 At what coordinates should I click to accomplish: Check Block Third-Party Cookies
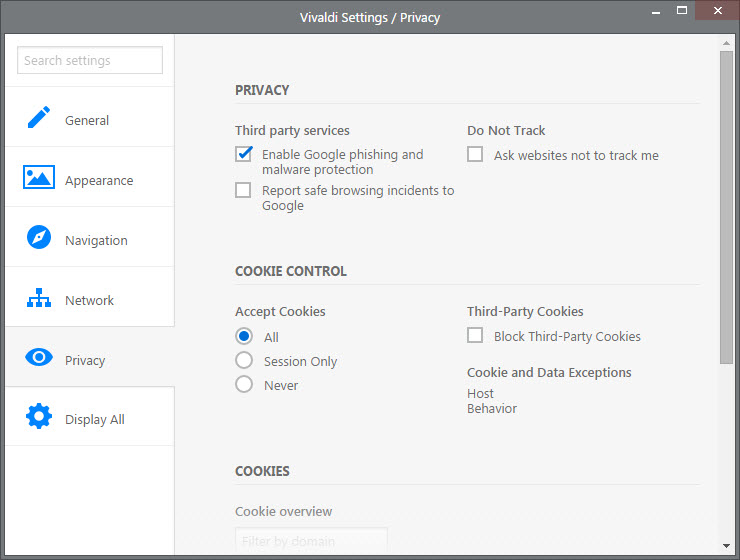point(475,335)
